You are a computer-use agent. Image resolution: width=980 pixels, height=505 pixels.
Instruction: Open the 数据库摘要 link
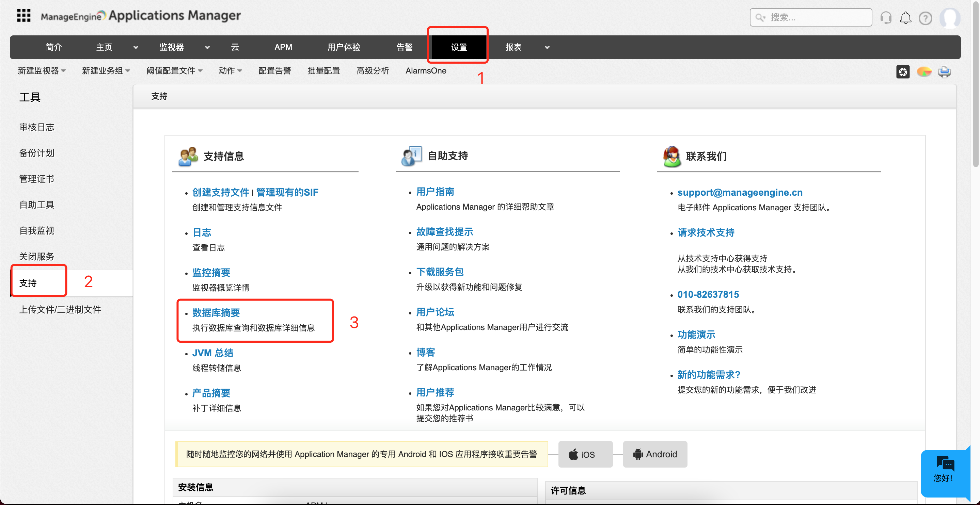click(216, 313)
